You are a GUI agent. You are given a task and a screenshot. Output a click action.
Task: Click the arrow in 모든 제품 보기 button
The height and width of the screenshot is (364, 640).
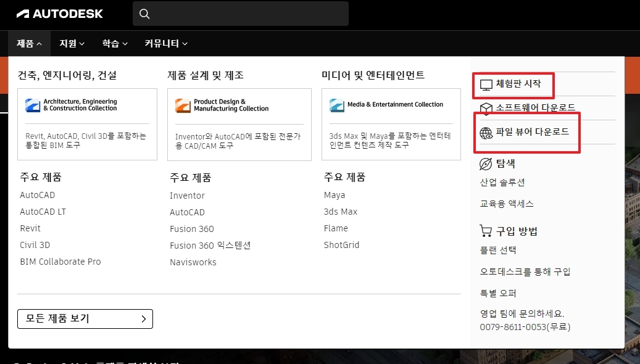pos(144,319)
